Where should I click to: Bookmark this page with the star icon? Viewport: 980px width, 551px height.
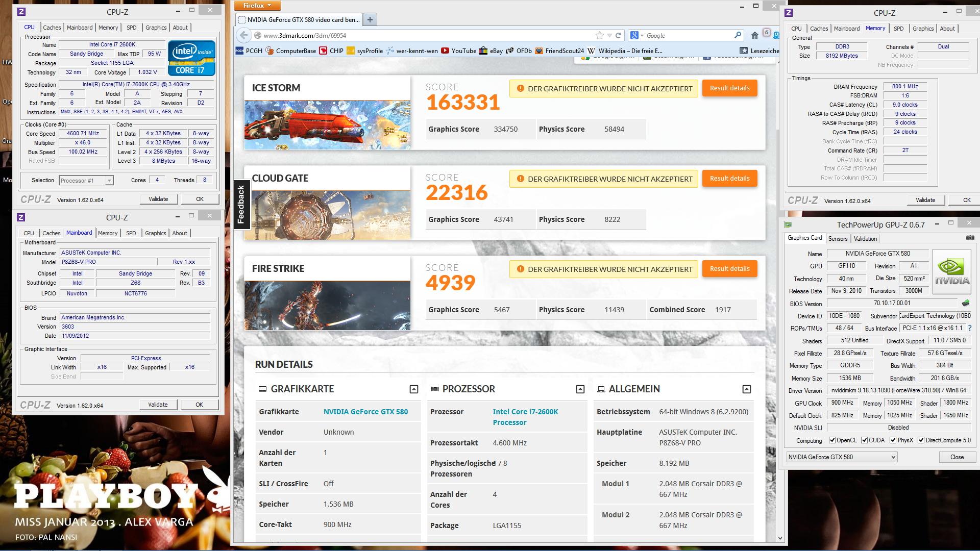click(x=599, y=35)
